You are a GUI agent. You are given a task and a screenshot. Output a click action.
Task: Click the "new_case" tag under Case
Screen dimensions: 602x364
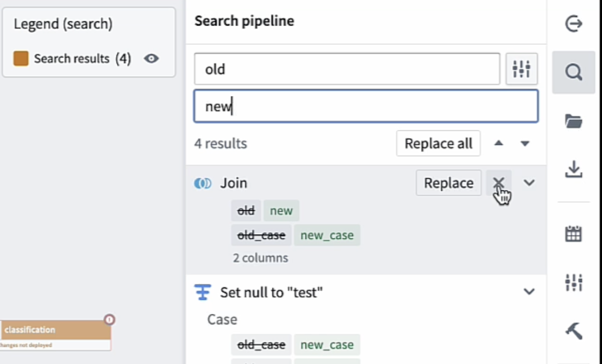(327, 345)
